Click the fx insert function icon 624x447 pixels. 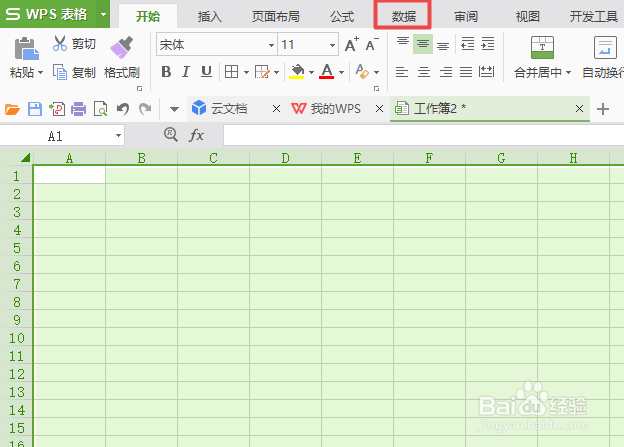point(196,135)
